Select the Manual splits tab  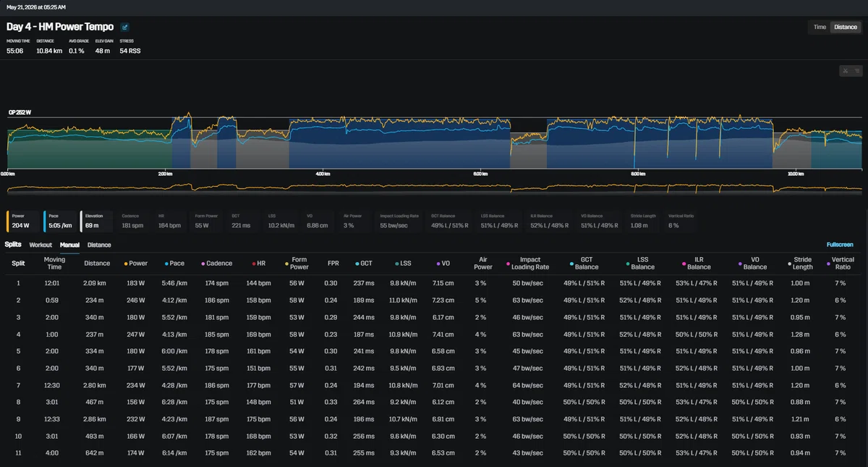(x=69, y=245)
